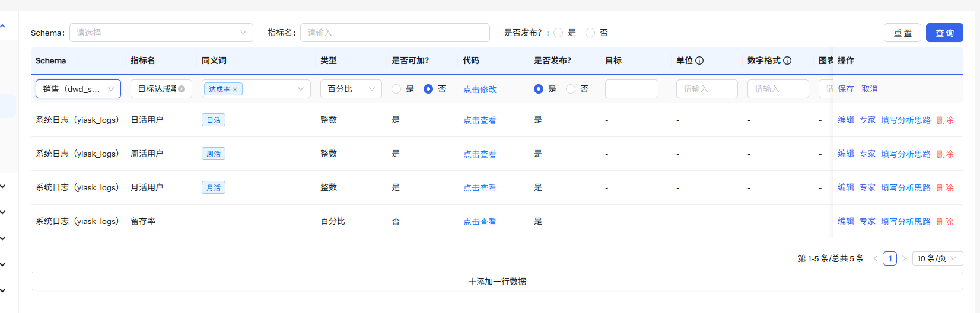
Task: Click the 点击修改 code link
Action: click(x=480, y=89)
